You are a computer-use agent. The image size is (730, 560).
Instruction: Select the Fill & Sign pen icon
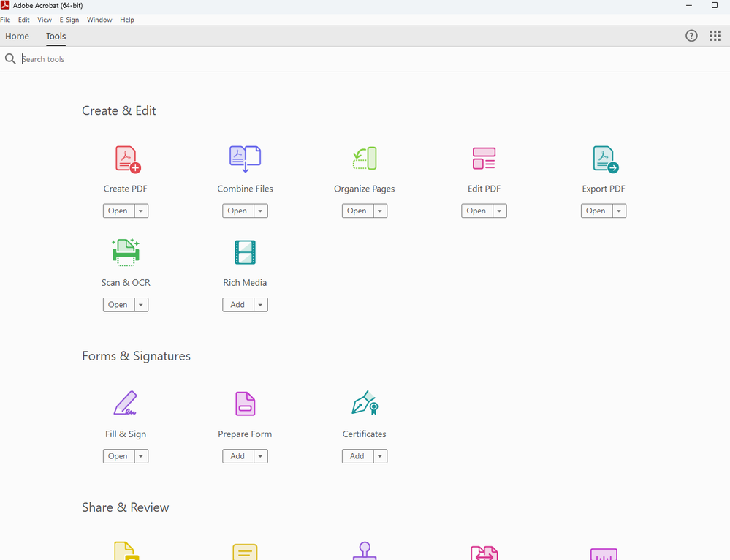coord(126,403)
